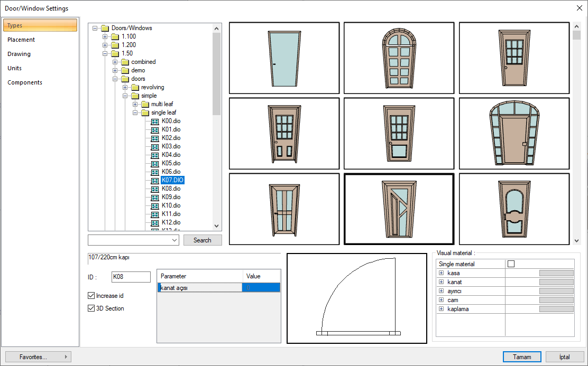This screenshot has width=588, height=366.
Task: Toggle the Increase id checkbox
Action: [x=91, y=296]
